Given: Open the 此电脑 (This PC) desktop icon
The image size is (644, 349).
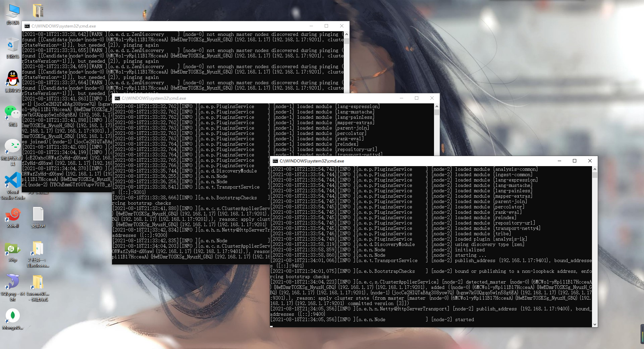Looking at the screenshot, I should 13,14.
